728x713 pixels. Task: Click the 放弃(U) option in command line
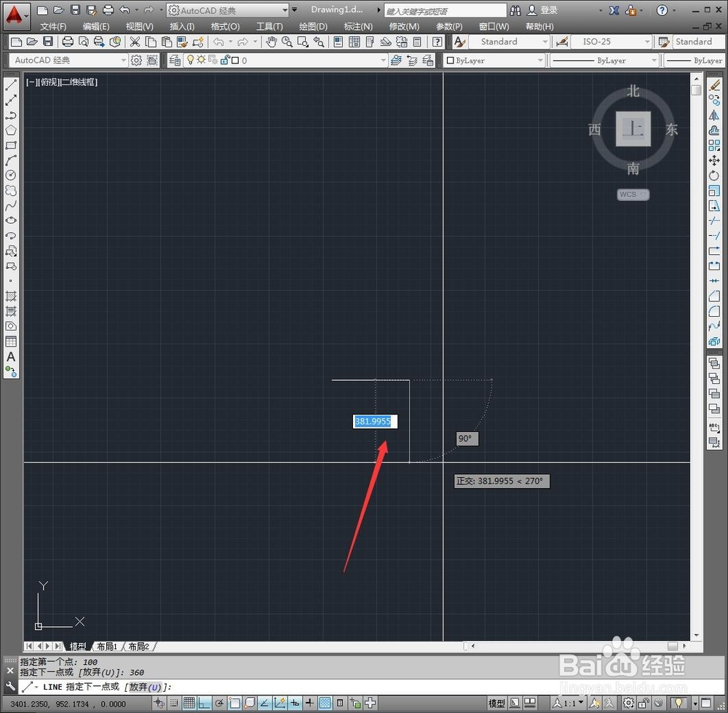pos(145,687)
